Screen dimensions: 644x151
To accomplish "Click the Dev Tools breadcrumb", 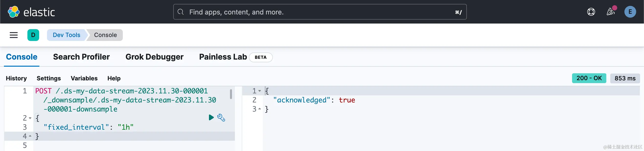I will coord(66,35).
